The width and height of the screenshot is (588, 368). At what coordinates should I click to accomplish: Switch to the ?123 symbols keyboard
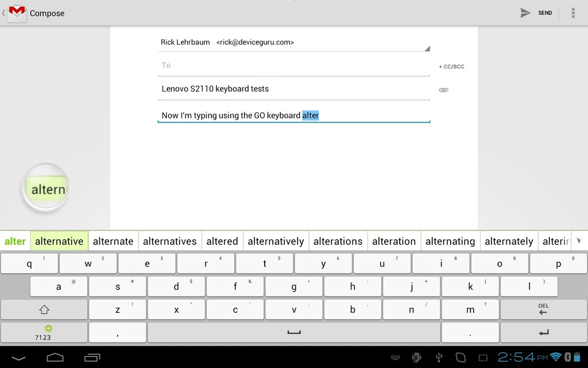[x=44, y=332]
